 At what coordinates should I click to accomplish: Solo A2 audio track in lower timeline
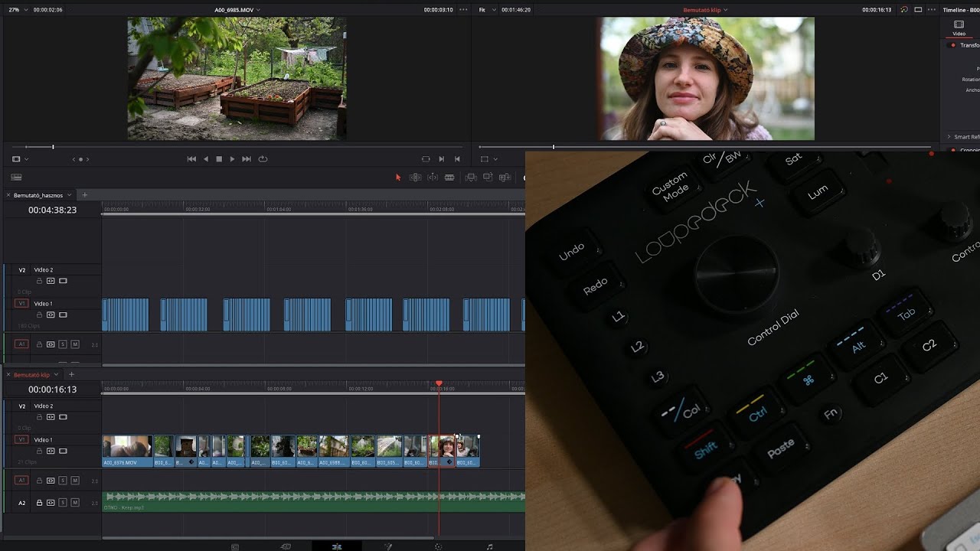[63, 503]
